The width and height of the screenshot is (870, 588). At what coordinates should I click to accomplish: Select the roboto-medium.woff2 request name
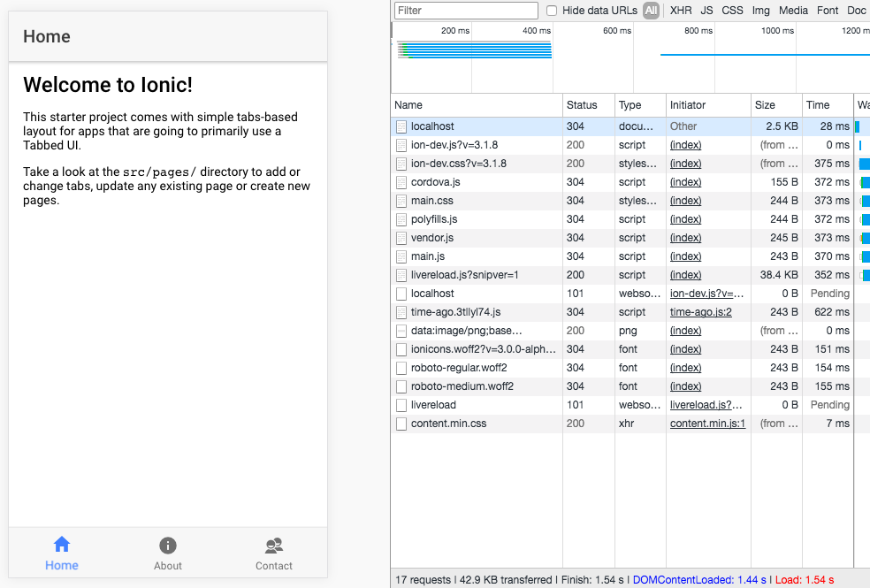click(462, 386)
